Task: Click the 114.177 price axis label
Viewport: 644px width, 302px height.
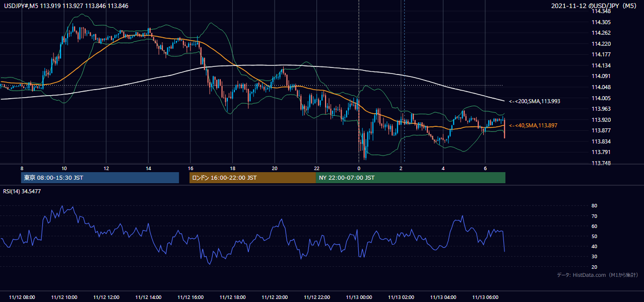Action: 601,54
